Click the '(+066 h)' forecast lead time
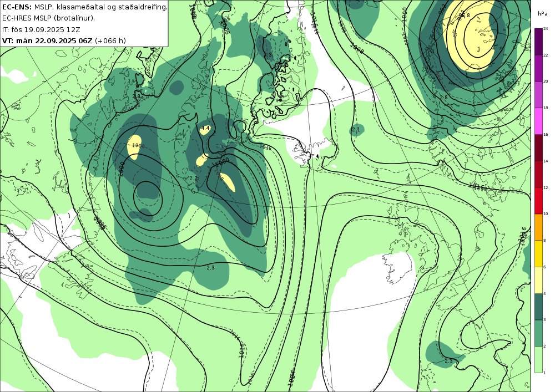 click(110, 40)
